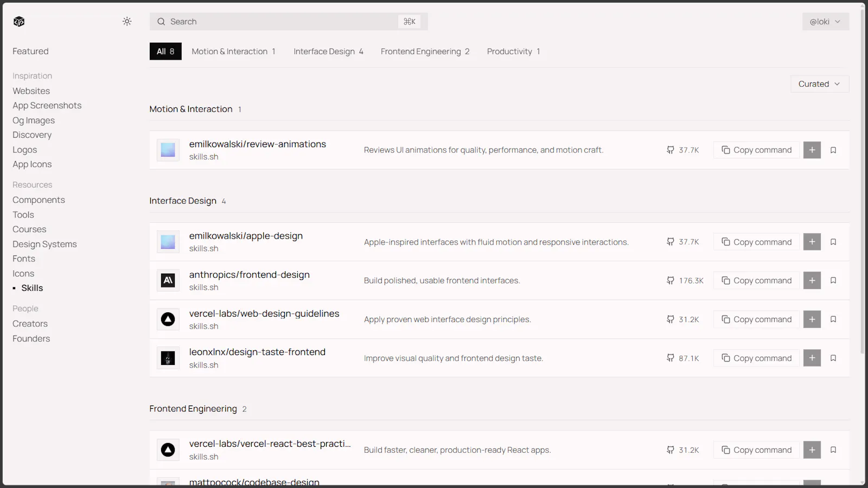The image size is (868, 488).
Task: Open Courses in sidebar
Action: (x=29, y=229)
